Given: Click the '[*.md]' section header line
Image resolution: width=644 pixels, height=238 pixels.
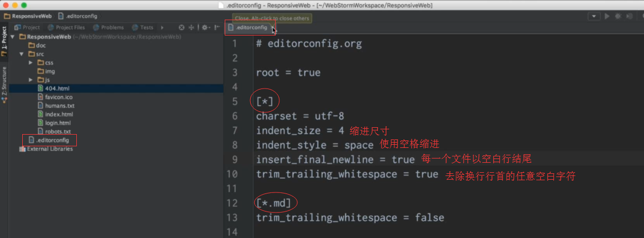Looking at the screenshot, I should (274, 203).
